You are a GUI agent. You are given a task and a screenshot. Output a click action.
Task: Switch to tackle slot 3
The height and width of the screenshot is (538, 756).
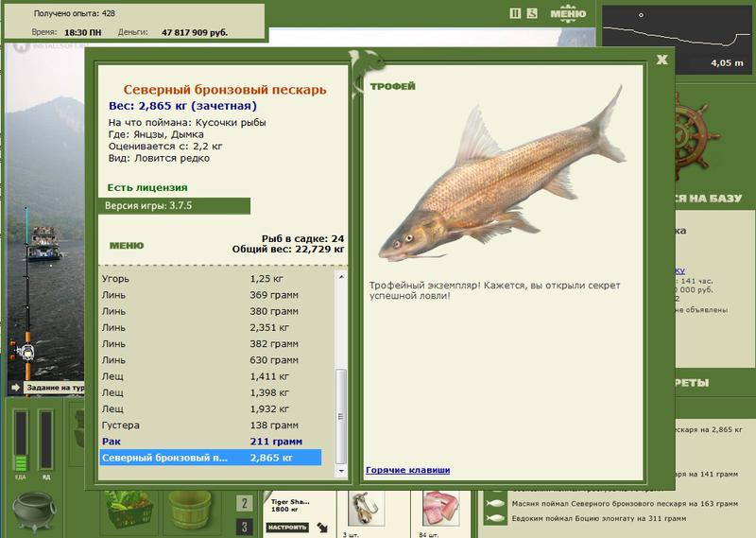coord(245,527)
